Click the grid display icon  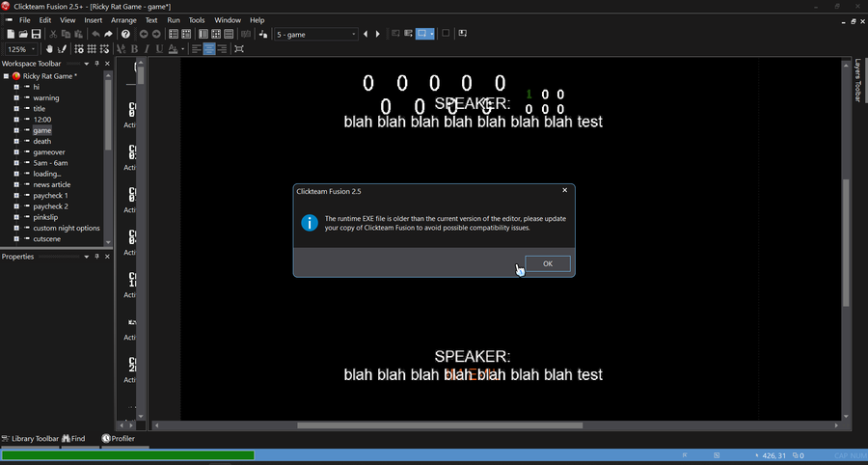point(92,48)
